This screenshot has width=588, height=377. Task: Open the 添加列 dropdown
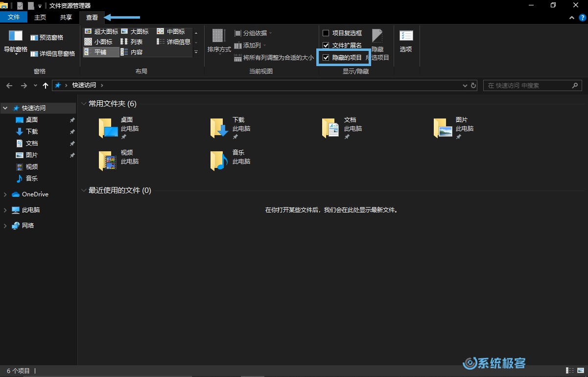250,46
